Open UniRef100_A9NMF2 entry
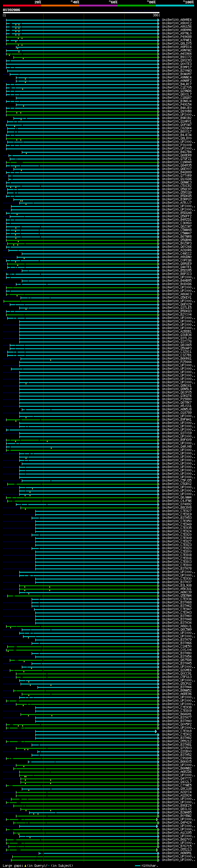The image size is (197, 868). click(177, 81)
